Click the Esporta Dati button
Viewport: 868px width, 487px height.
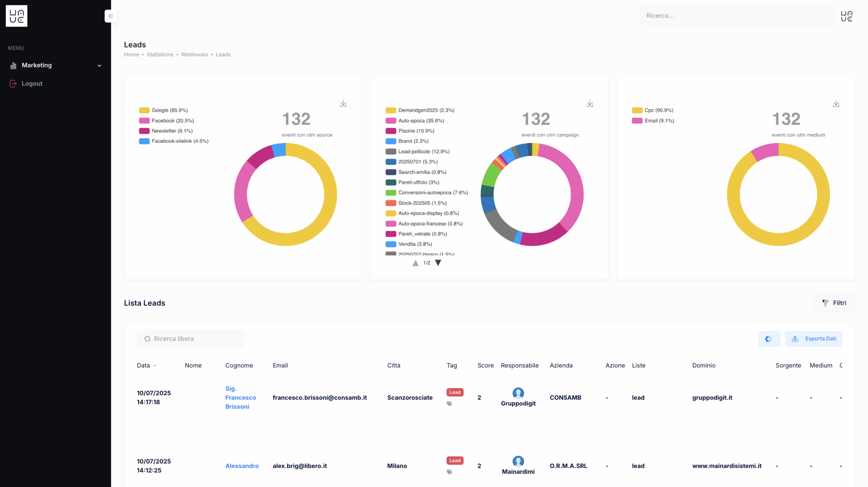(813, 339)
